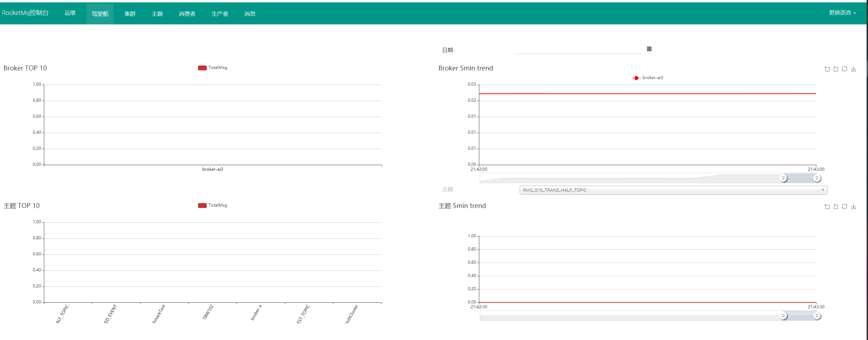Click the RocketMq控制台 brand link
Viewport: 868px width, 340px height.
click(x=25, y=13)
